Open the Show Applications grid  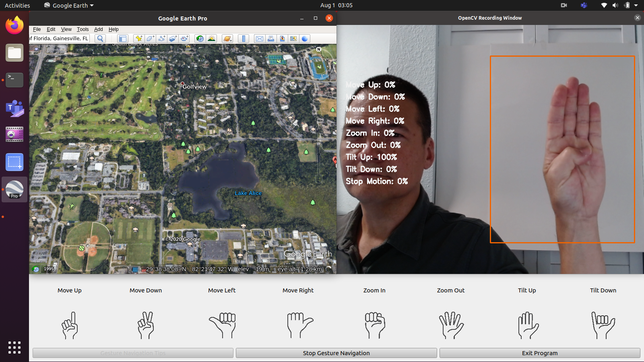tap(14, 348)
